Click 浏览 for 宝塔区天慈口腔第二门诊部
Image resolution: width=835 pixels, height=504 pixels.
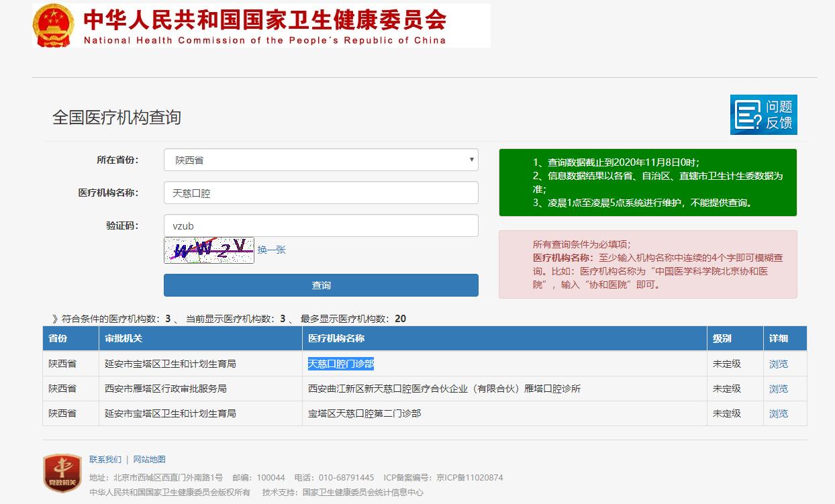[x=777, y=413]
